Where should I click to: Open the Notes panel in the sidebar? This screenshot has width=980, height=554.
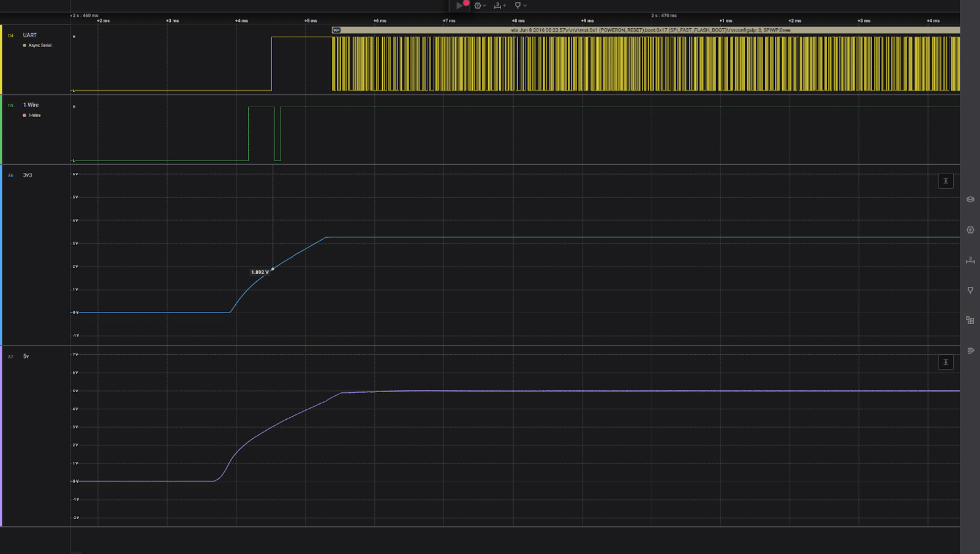coord(970,351)
